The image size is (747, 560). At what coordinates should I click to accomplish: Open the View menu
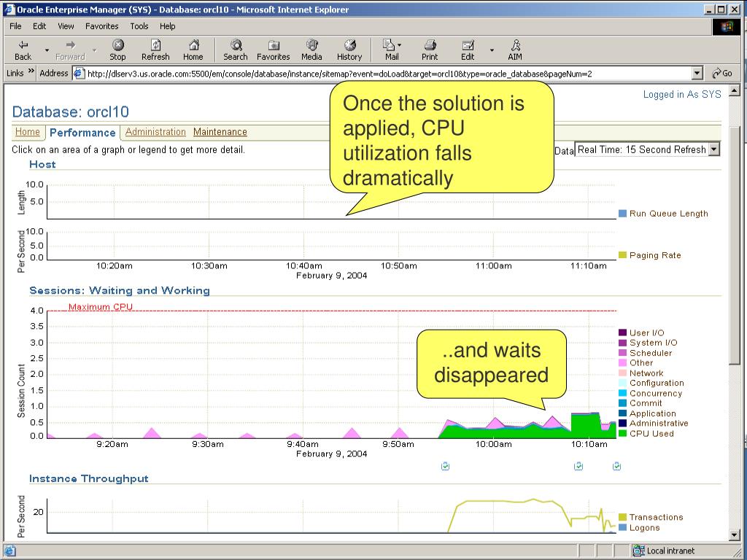click(66, 26)
